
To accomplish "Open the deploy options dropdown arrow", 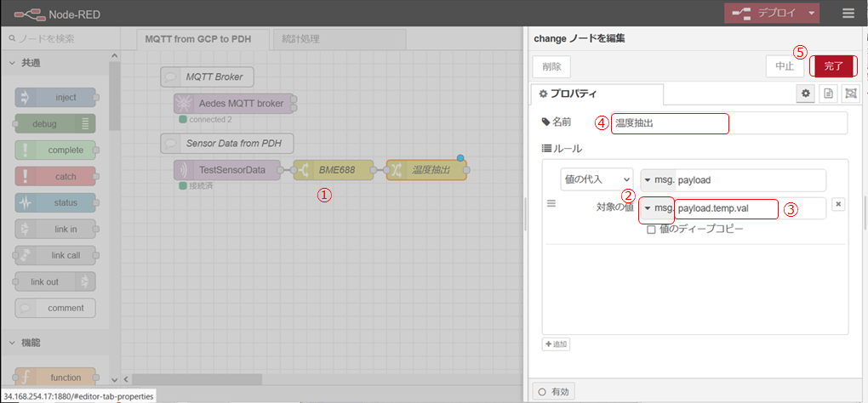I will (x=812, y=13).
